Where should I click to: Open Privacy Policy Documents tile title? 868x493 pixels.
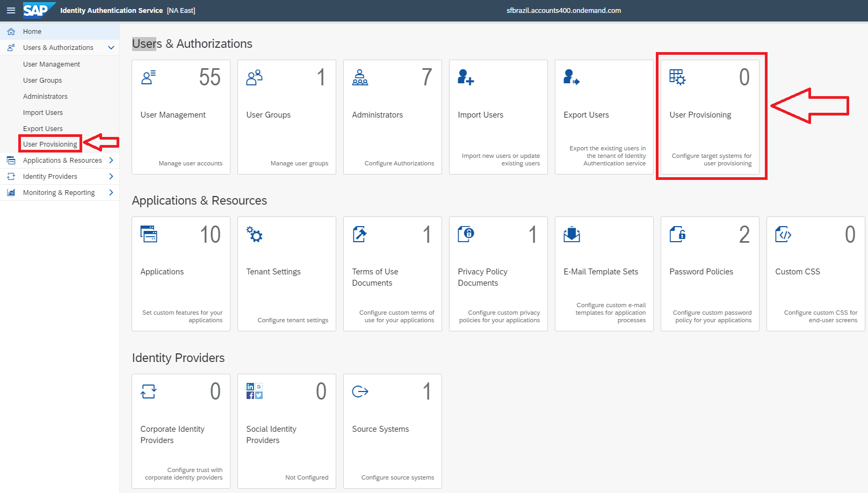[x=482, y=277]
